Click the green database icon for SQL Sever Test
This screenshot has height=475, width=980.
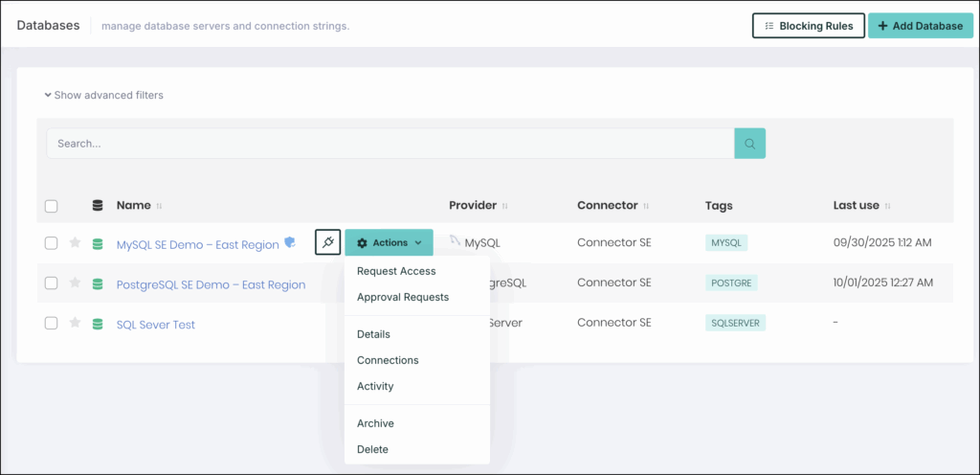(x=97, y=324)
